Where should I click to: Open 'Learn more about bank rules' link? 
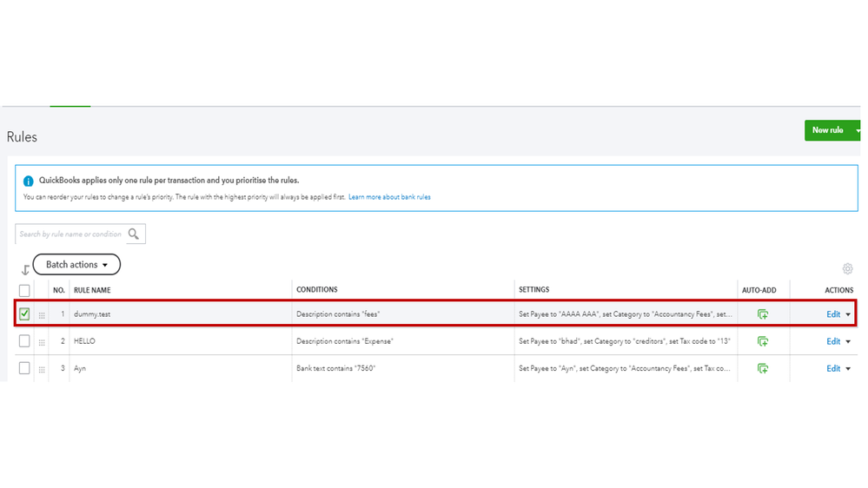pos(389,197)
